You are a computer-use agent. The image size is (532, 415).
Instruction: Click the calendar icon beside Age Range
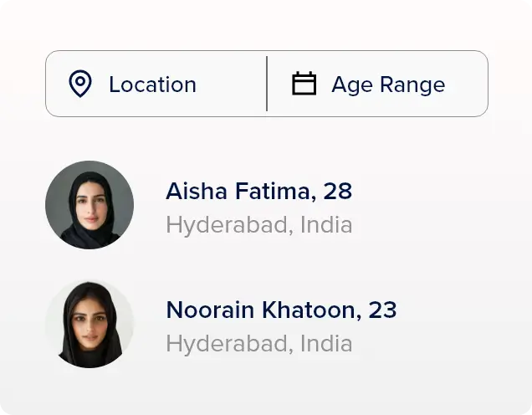pos(304,84)
